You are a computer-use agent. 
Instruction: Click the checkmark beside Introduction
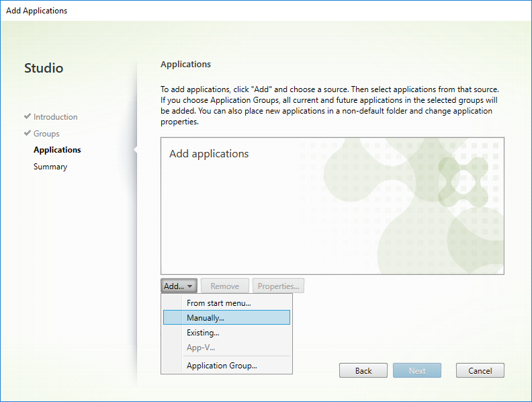pyautogui.click(x=28, y=116)
